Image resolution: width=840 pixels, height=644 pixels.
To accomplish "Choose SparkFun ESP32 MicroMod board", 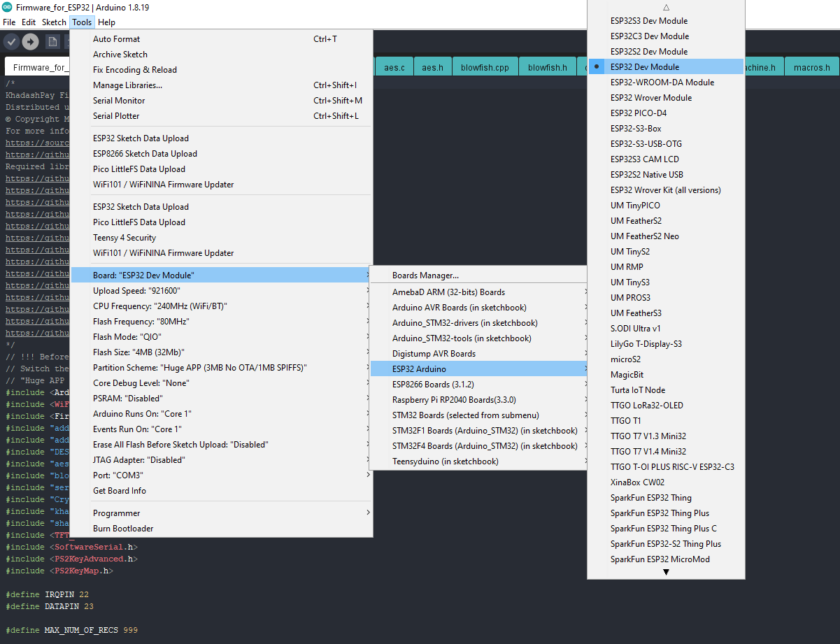I will click(x=666, y=559).
